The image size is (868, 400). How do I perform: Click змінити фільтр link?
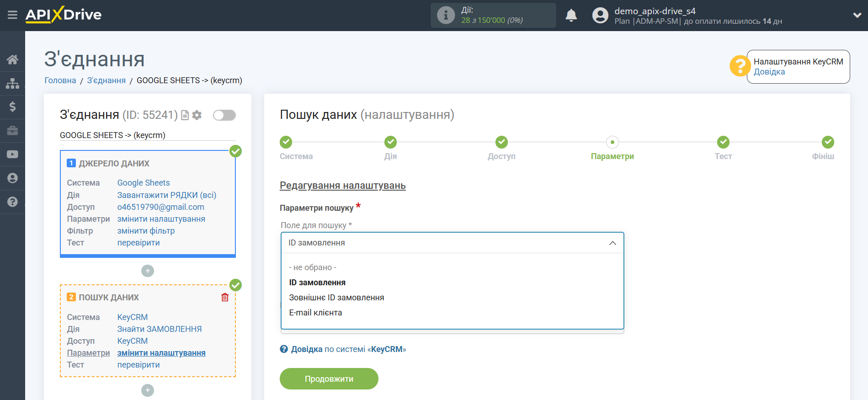(x=146, y=231)
